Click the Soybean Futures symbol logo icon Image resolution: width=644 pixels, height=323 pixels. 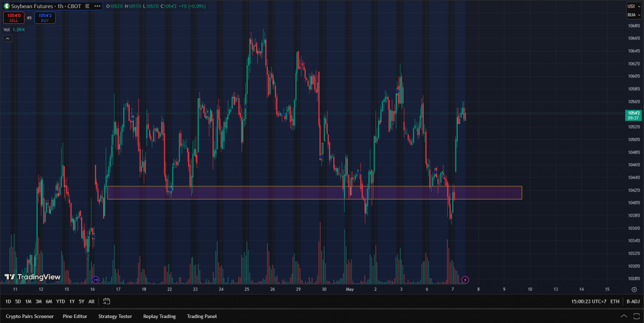click(6, 6)
